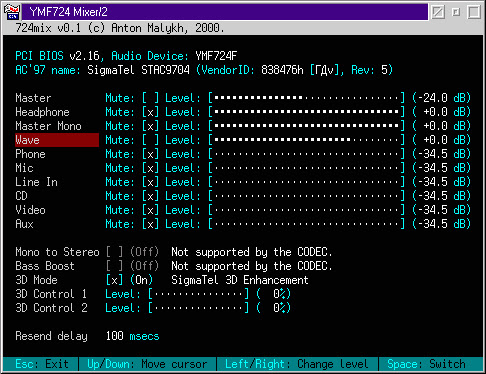Unmute the Line In channel checkbox
This screenshot has width=486, height=374.
pyautogui.click(x=150, y=182)
